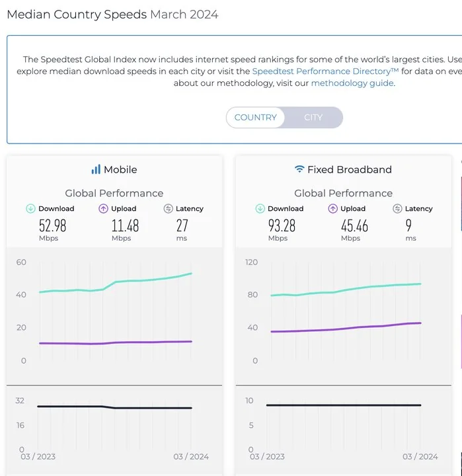
Task: Switch the toggle to CITY
Action: coord(313,118)
